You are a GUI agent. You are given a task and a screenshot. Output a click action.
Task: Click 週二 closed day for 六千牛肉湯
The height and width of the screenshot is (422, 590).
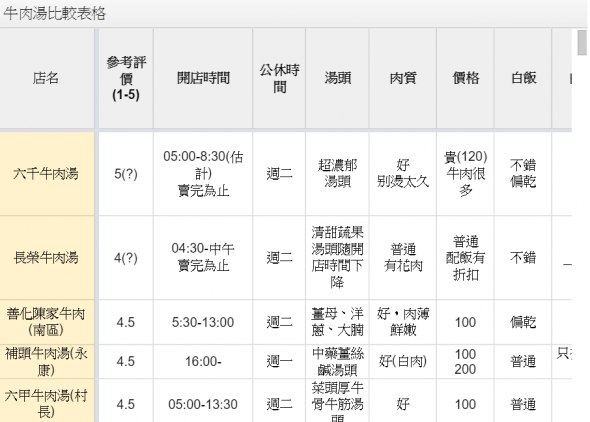click(x=279, y=173)
